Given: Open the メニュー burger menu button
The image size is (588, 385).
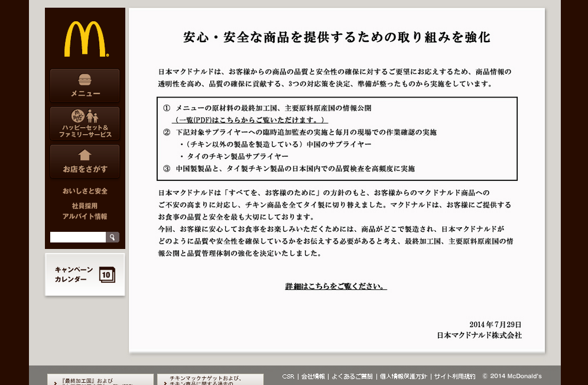Looking at the screenshot, I should point(85,86).
